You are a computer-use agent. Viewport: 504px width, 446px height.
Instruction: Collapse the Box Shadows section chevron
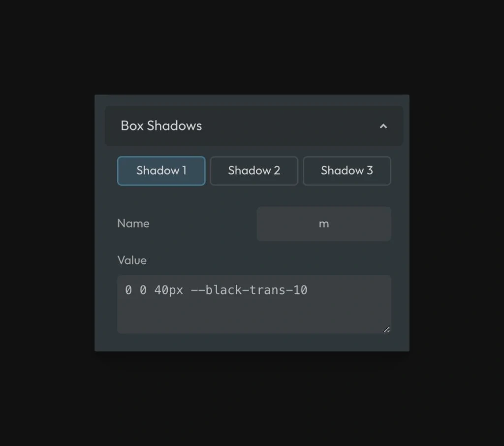pos(383,126)
